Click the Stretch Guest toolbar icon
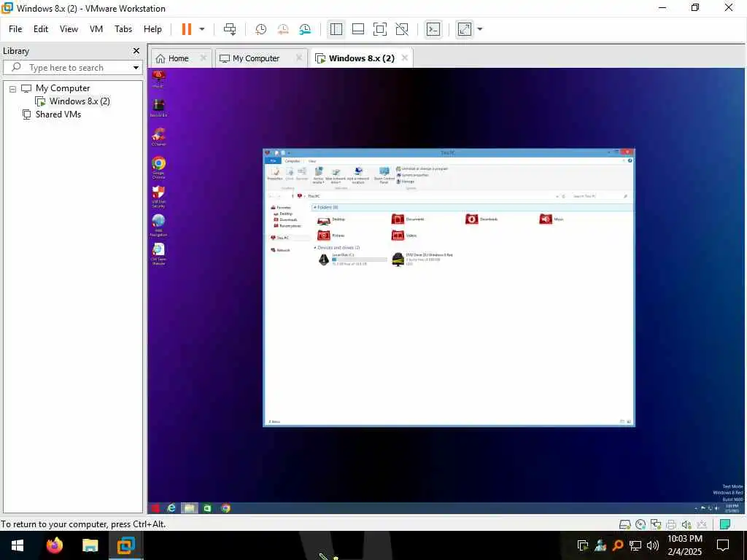Screen dimensions: 747x560 click(465, 29)
